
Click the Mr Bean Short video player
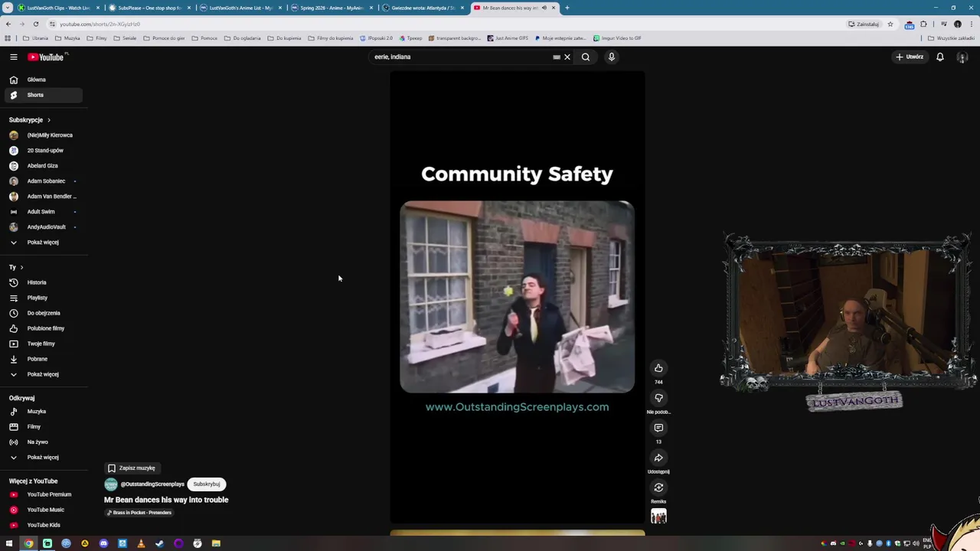click(x=517, y=297)
